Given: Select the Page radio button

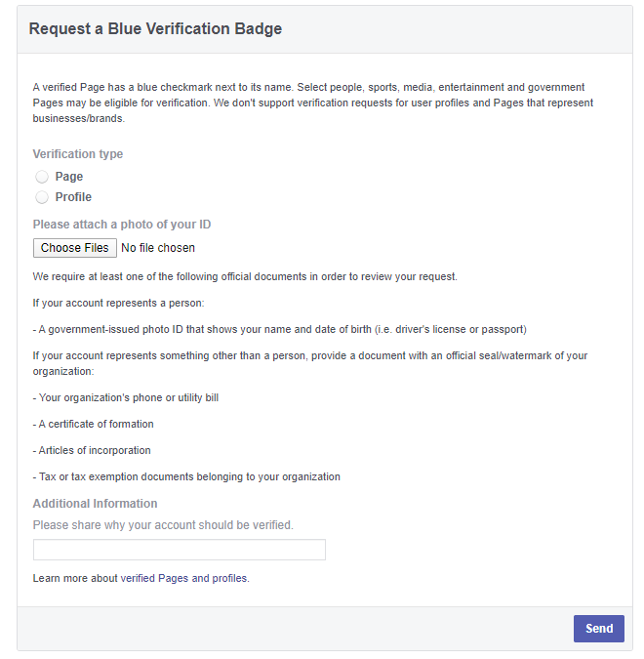Looking at the screenshot, I should [42, 177].
